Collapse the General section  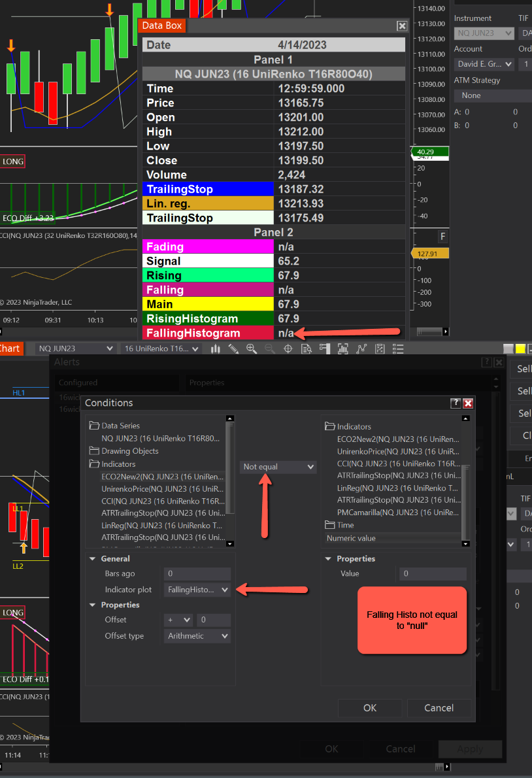pos(93,559)
